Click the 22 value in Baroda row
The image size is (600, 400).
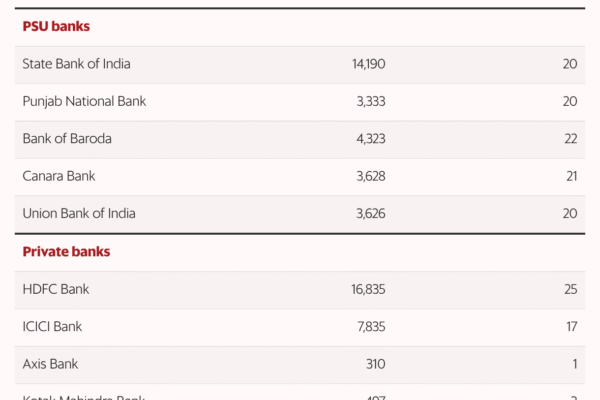(570, 138)
